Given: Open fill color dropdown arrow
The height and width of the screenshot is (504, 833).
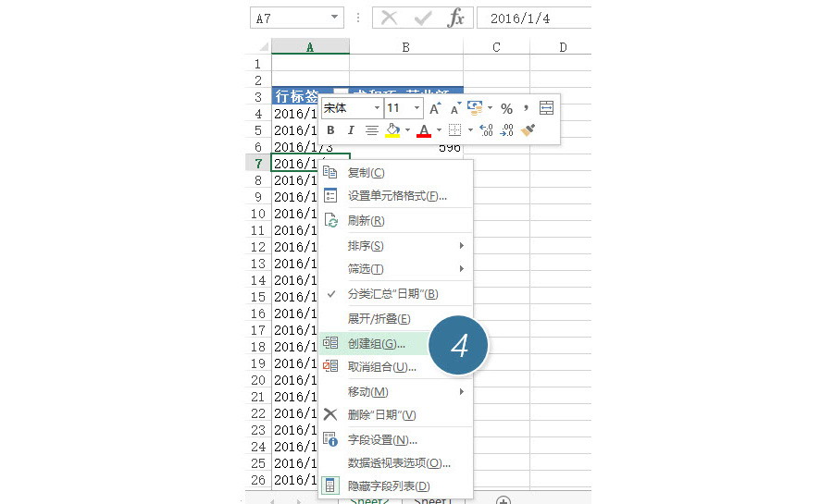Looking at the screenshot, I should [x=407, y=130].
